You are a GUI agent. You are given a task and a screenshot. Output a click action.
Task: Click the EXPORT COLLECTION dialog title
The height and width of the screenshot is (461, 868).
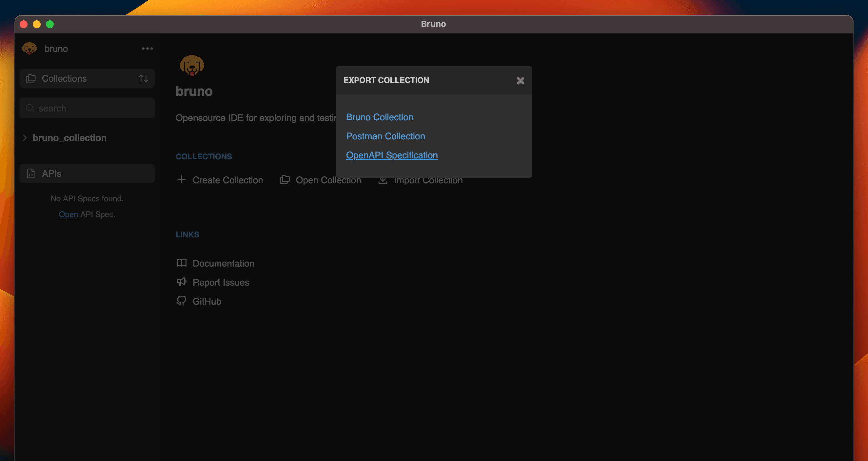[386, 80]
